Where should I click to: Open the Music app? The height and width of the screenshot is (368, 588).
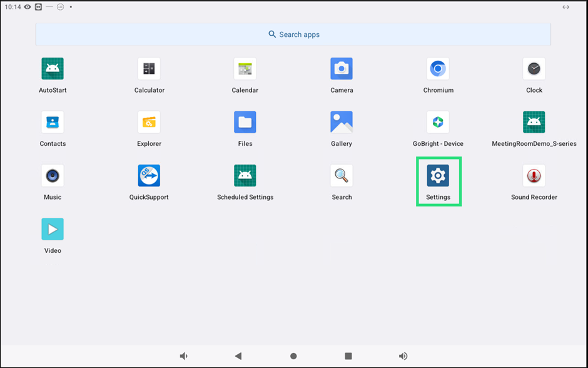pyautogui.click(x=53, y=176)
